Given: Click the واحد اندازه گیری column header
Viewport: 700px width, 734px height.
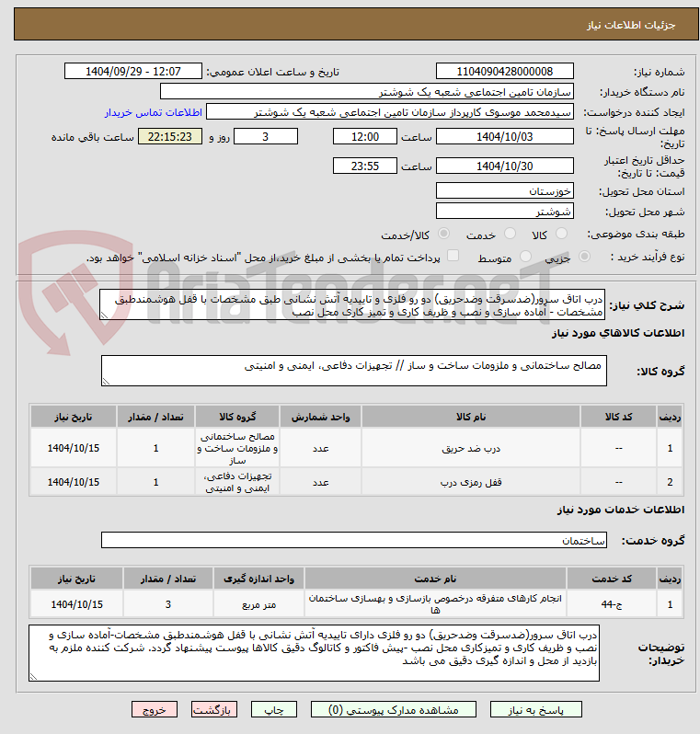Looking at the screenshot, I should pyautogui.click(x=258, y=579).
